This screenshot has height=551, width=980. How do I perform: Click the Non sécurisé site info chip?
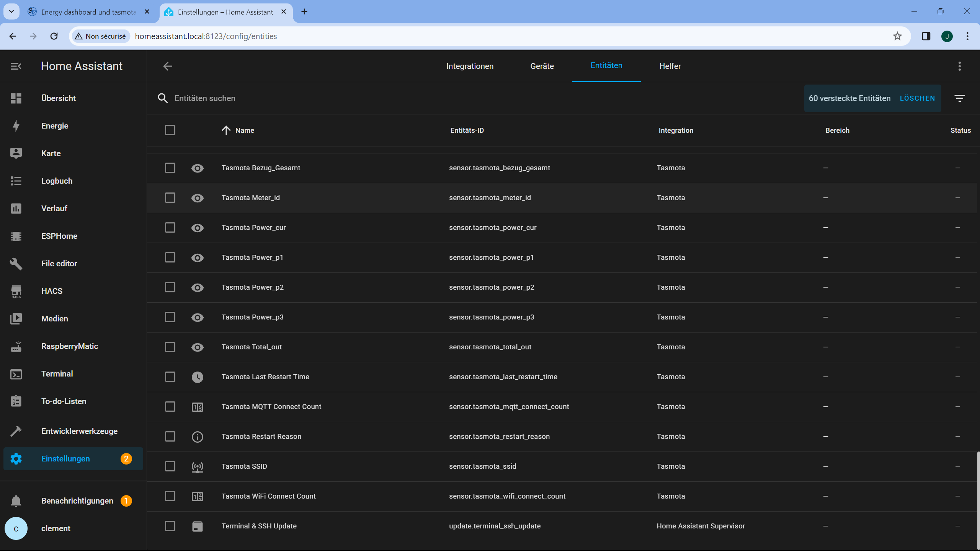tap(101, 36)
